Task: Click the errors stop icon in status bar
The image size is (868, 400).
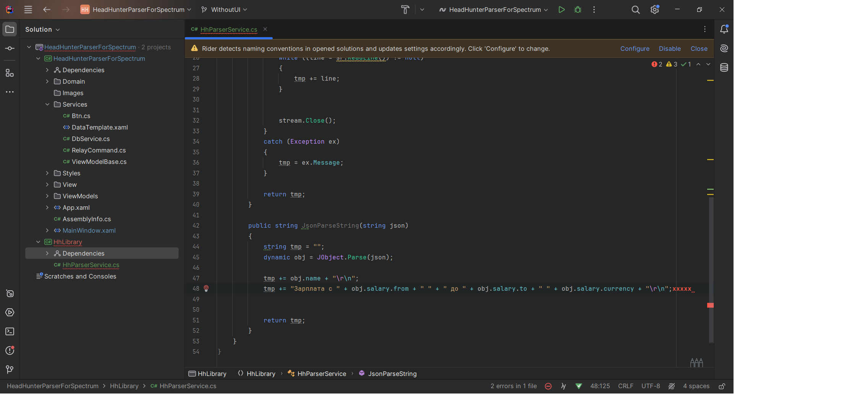Action: click(x=548, y=386)
